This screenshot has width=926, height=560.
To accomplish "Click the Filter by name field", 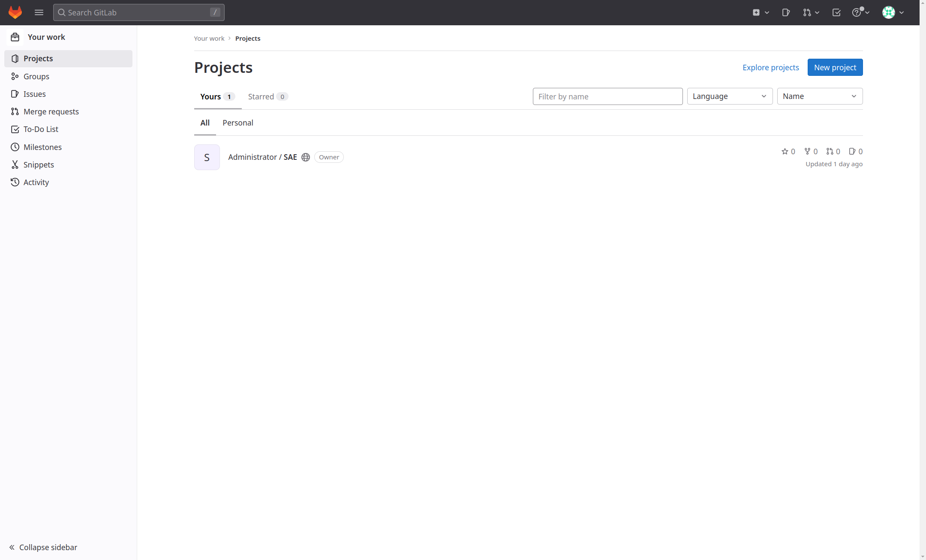I will [607, 96].
